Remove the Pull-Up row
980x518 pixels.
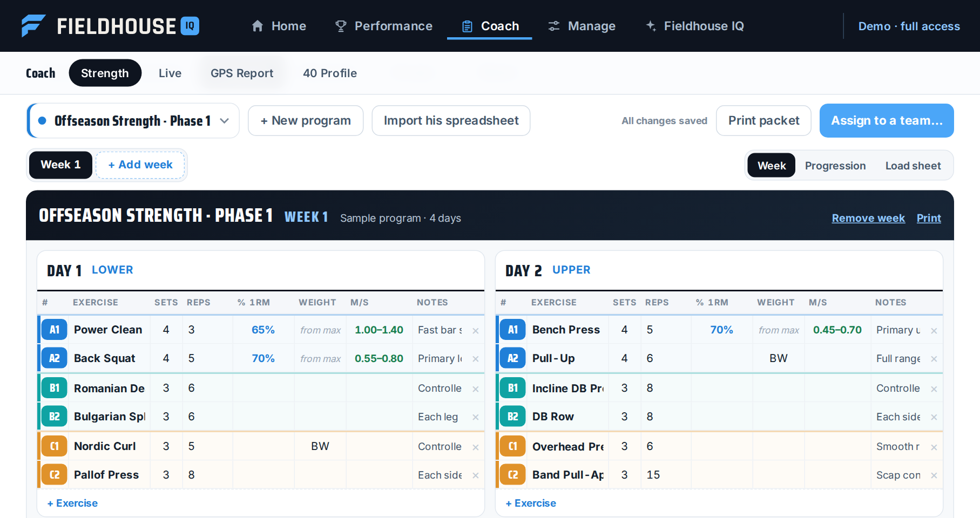[x=934, y=359]
